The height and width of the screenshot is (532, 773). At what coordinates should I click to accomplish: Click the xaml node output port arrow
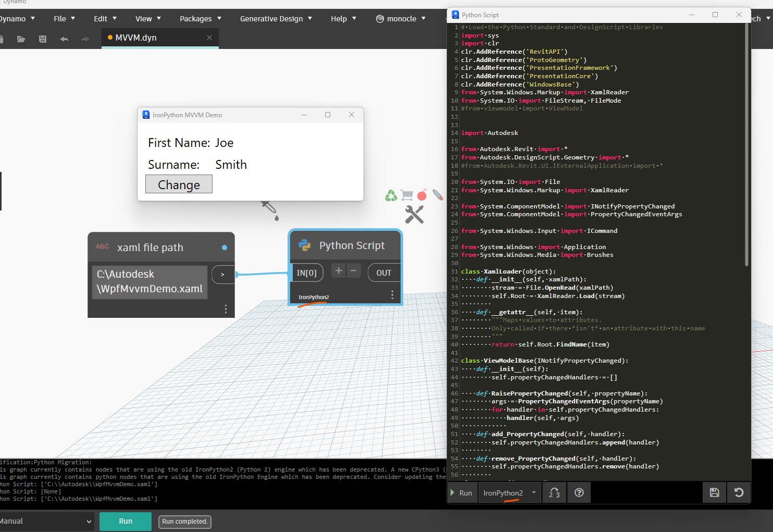pos(222,275)
